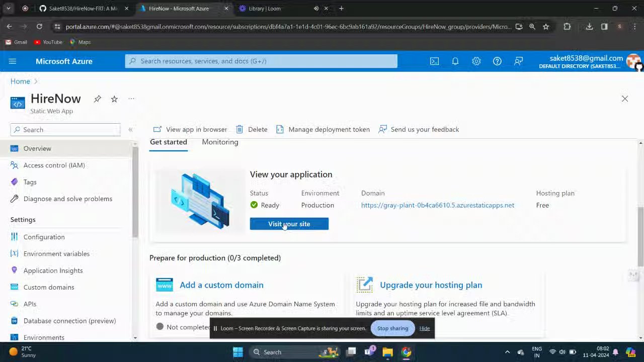The height and width of the screenshot is (362, 644).
Task: Reload the current page
Action: [x=39, y=27]
